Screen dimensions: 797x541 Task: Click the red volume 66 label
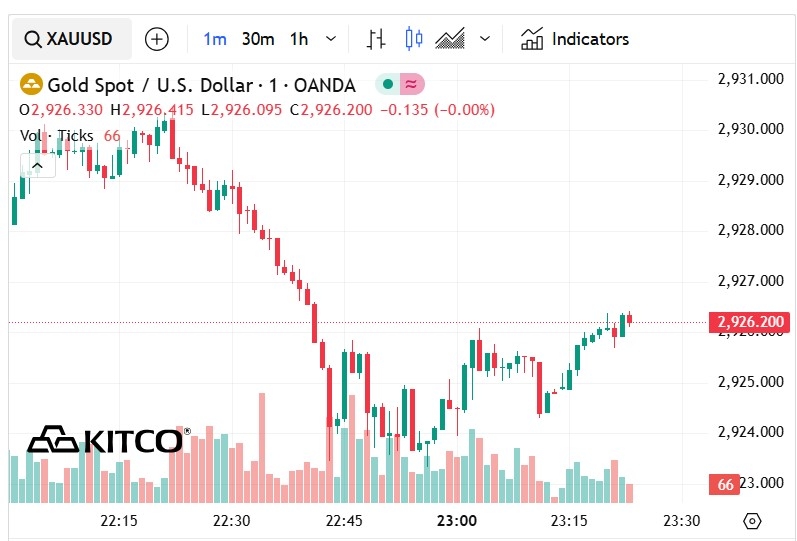(726, 485)
